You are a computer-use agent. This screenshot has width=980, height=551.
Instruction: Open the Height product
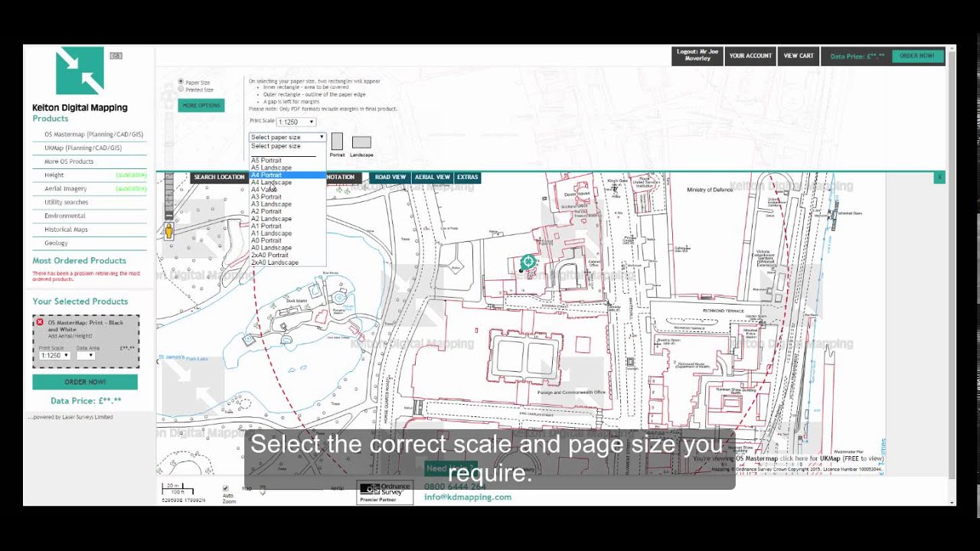(54, 175)
